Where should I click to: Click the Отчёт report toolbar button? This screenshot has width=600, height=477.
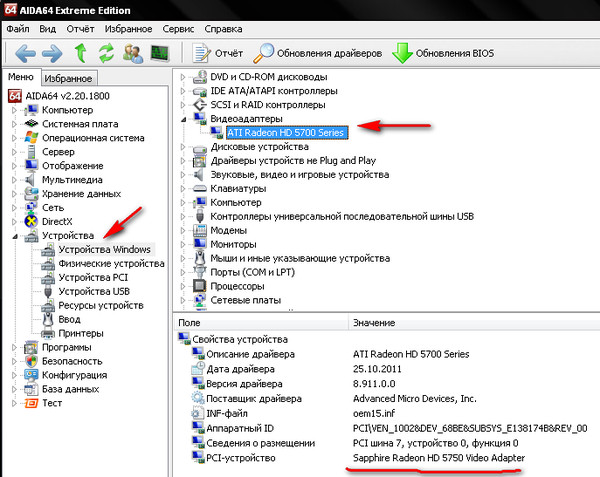click(x=217, y=53)
